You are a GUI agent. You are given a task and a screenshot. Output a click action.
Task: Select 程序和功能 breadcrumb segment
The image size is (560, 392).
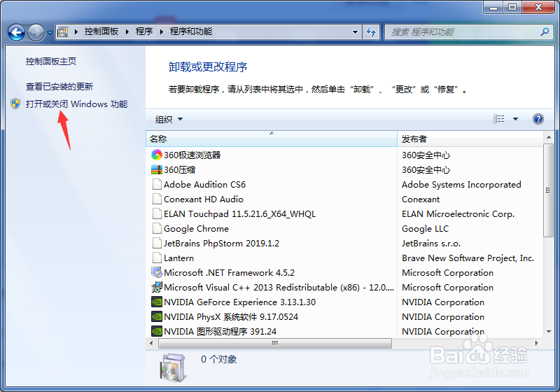(190, 31)
